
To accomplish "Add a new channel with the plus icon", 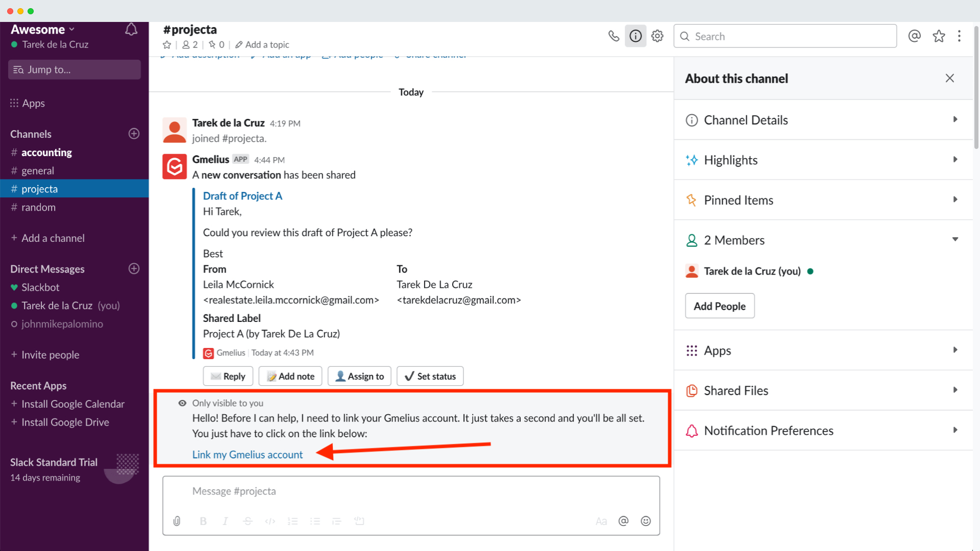I will tap(134, 134).
